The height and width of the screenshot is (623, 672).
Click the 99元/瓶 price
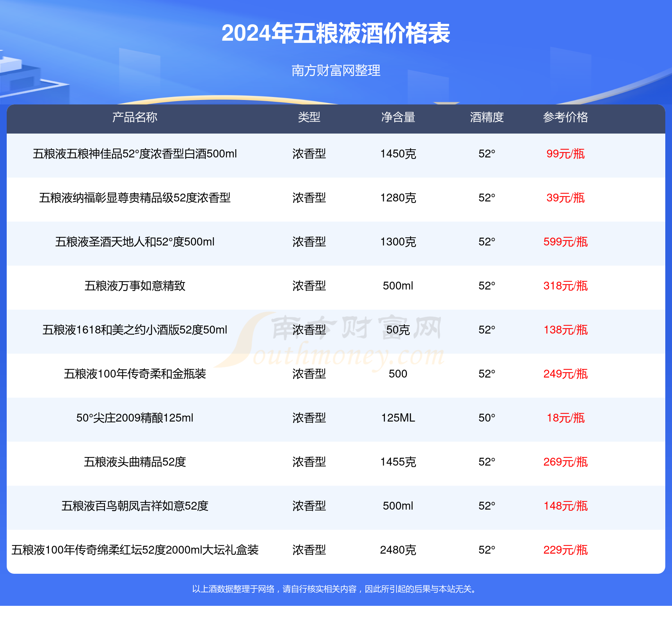566,154
